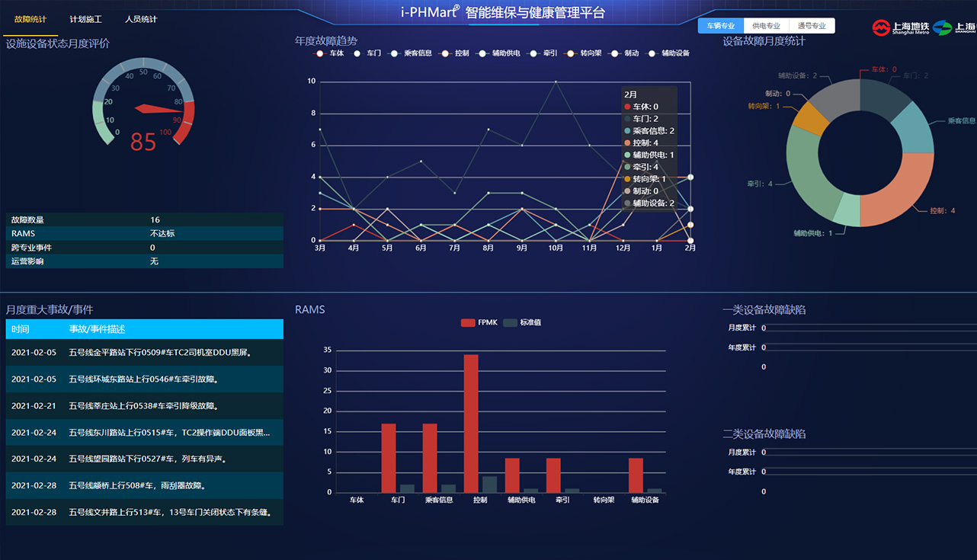Select the 通号专业 tab

812,26
